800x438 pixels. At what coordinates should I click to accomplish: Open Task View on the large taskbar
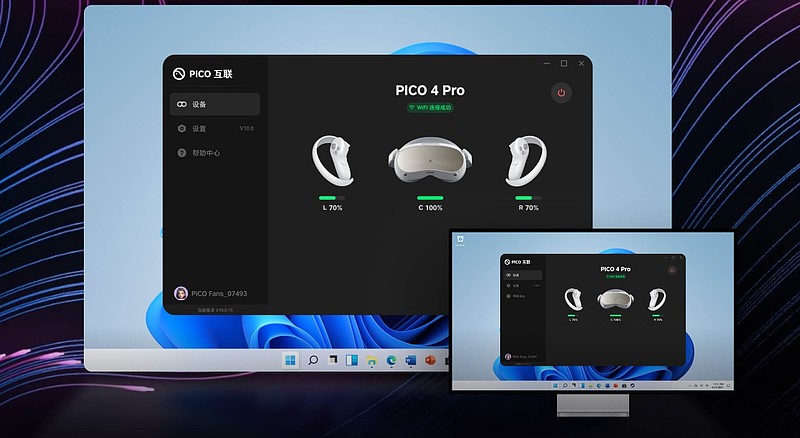(333, 360)
